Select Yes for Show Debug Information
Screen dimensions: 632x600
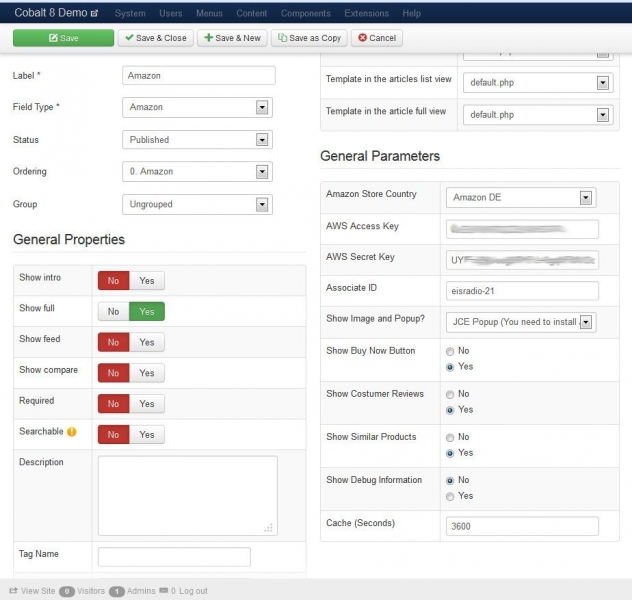tap(450, 496)
